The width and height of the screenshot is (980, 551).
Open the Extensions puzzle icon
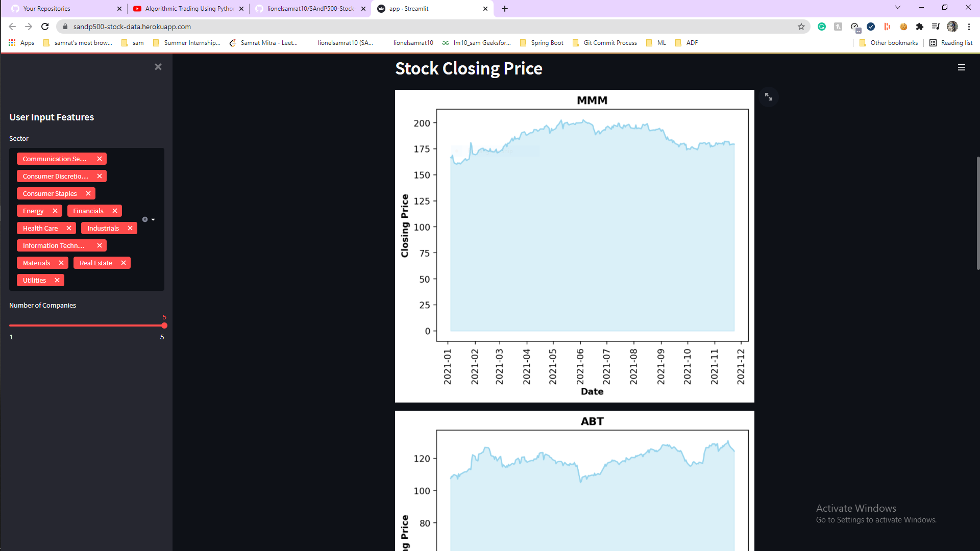920,27
